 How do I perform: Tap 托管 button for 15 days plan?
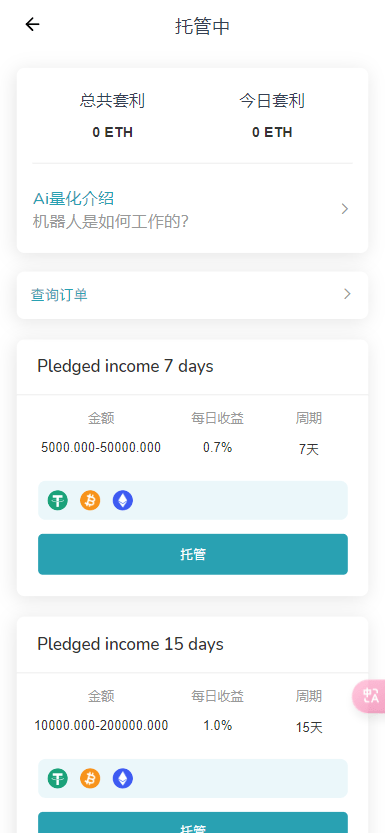(x=193, y=822)
